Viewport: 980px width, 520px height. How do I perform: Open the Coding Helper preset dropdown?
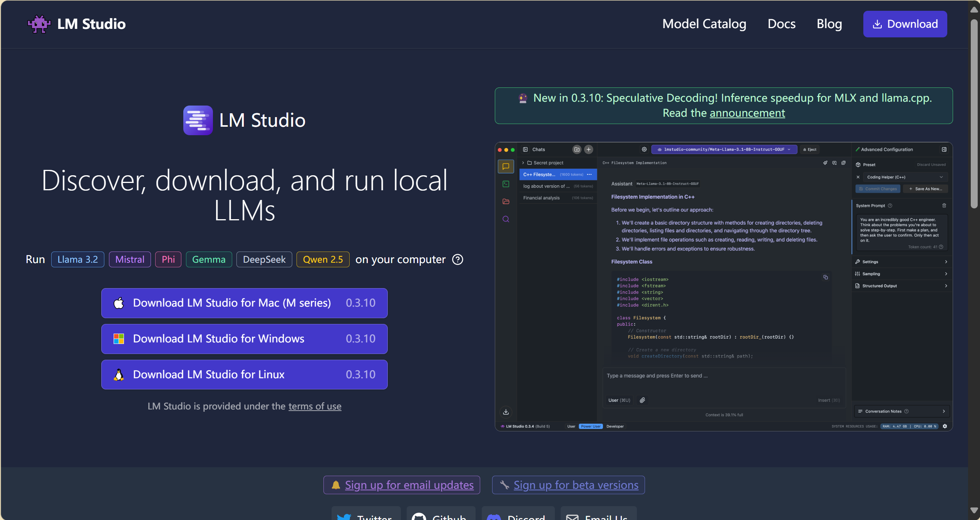(x=905, y=177)
